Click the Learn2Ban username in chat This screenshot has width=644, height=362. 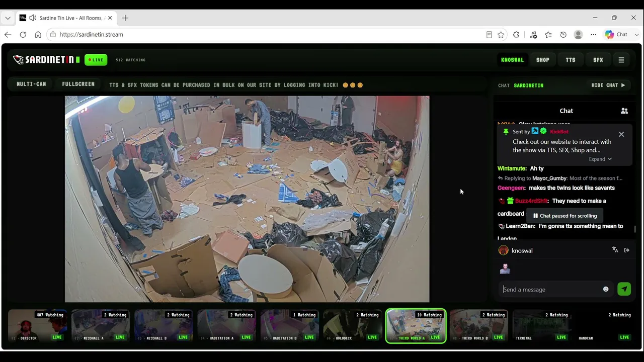point(521,226)
